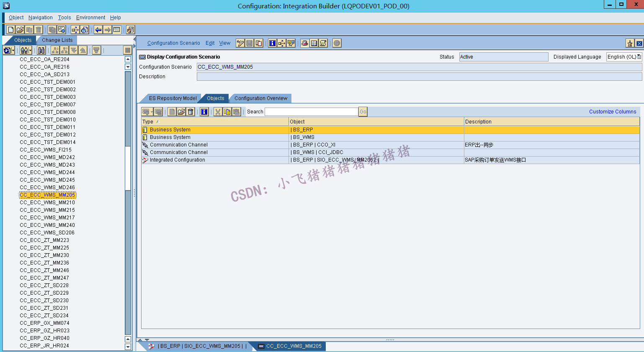The width and height of the screenshot is (644, 352).
Task: Delete selected object with trash icon in table toolbar
Action: (x=191, y=112)
